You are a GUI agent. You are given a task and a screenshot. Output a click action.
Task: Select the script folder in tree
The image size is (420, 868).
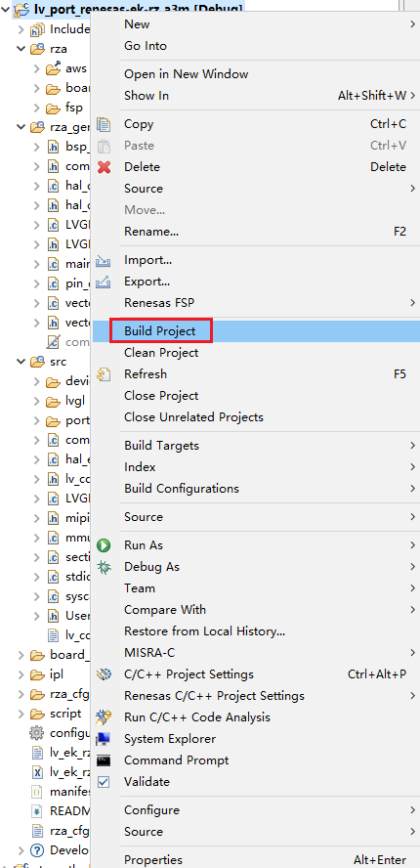point(65,714)
